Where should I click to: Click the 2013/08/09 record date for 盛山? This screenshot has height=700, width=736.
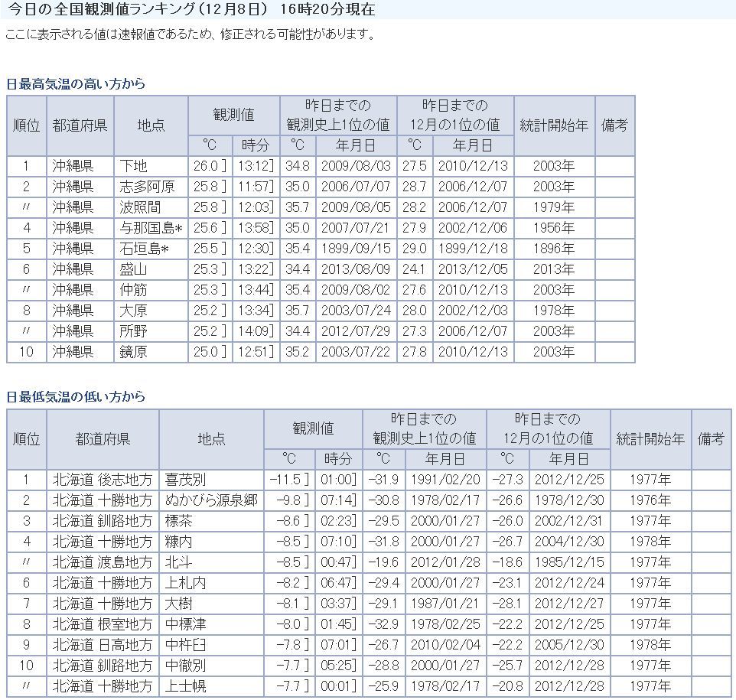pyautogui.click(x=356, y=269)
